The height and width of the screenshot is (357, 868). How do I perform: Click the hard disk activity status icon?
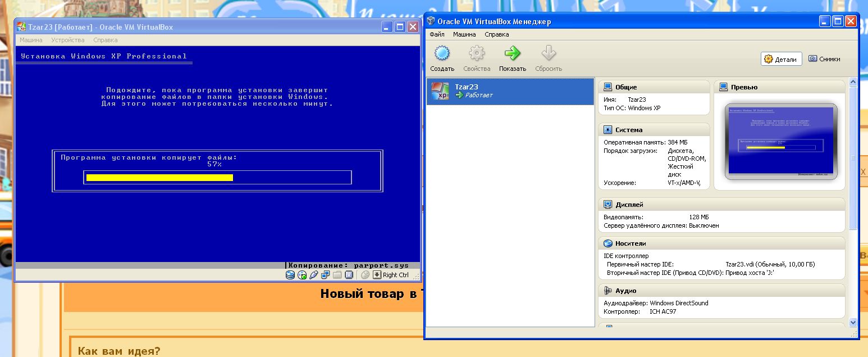point(290,275)
